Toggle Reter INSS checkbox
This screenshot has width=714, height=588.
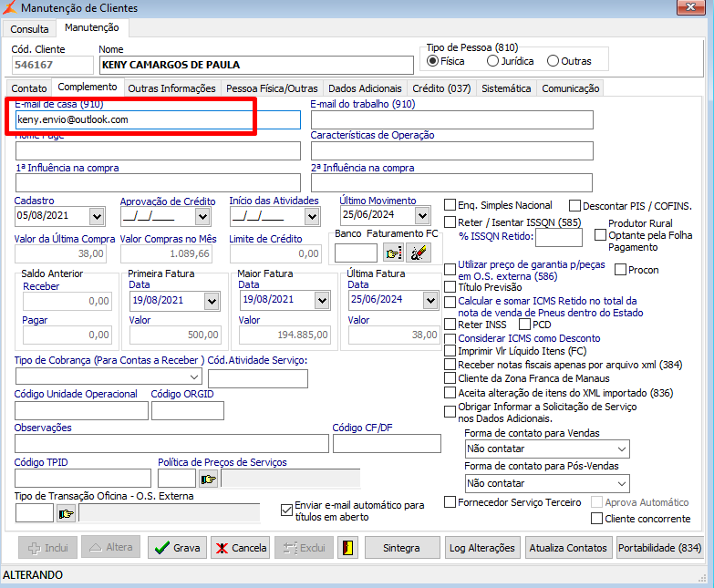click(x=450, y=324)
